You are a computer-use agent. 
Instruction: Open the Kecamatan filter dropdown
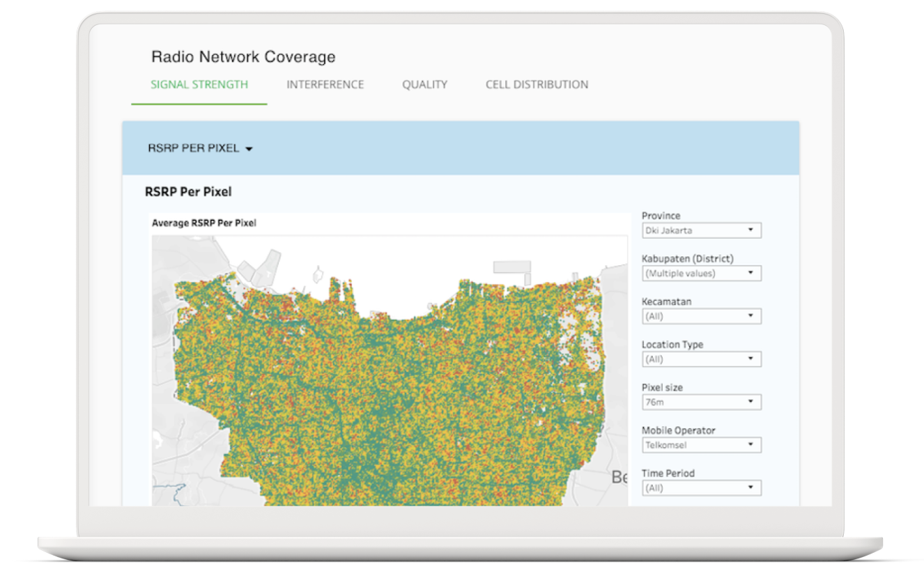(x=701, y=316)
